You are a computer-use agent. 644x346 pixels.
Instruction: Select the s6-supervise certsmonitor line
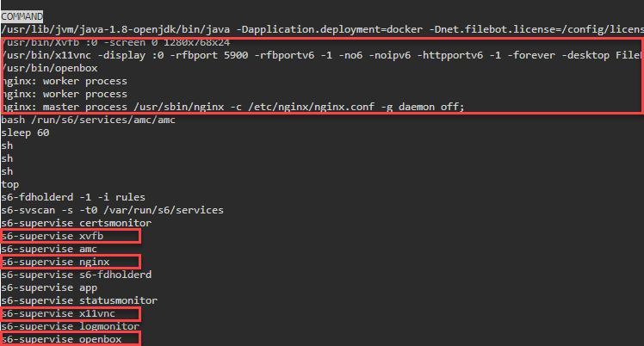pyautogui.click(x=76, y=223)
